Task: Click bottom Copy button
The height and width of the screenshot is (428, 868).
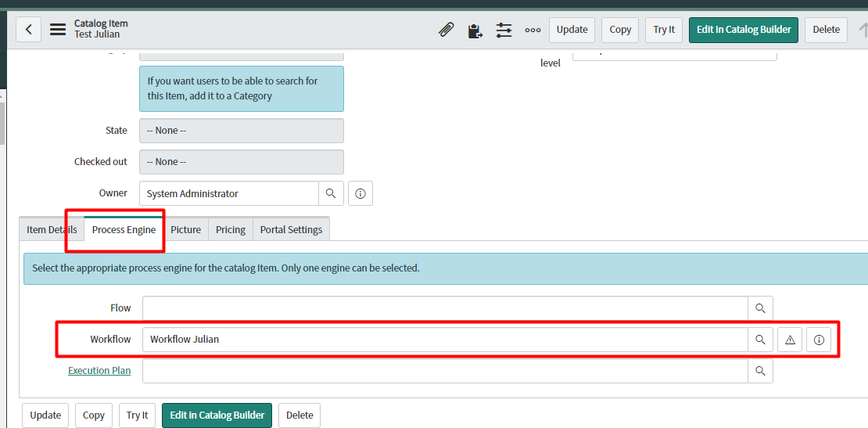Action: point(94,415)
